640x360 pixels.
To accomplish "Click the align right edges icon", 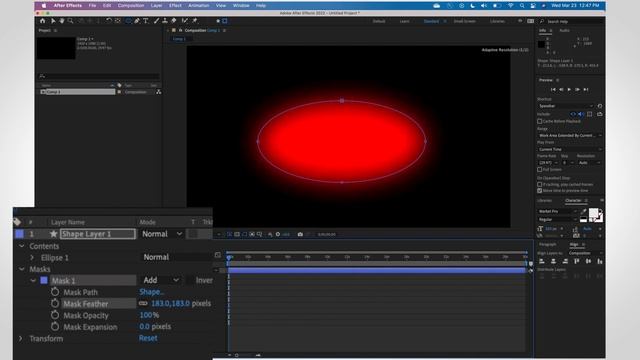I will [x=565, y=261].
